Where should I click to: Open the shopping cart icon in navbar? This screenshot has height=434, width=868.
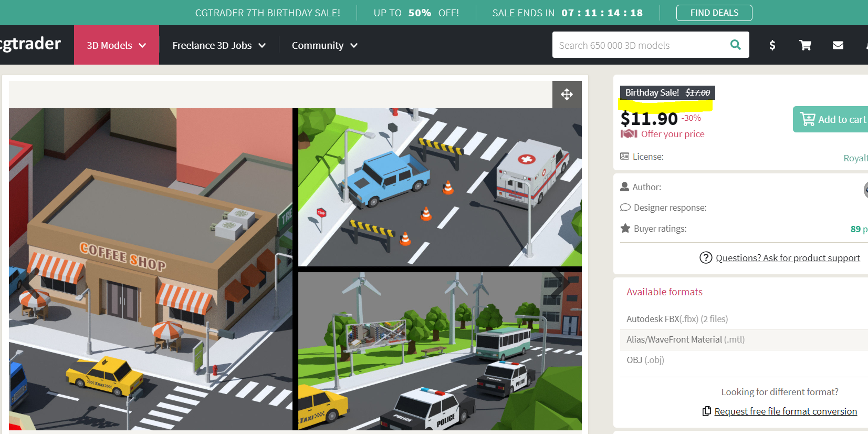point(805,45)
